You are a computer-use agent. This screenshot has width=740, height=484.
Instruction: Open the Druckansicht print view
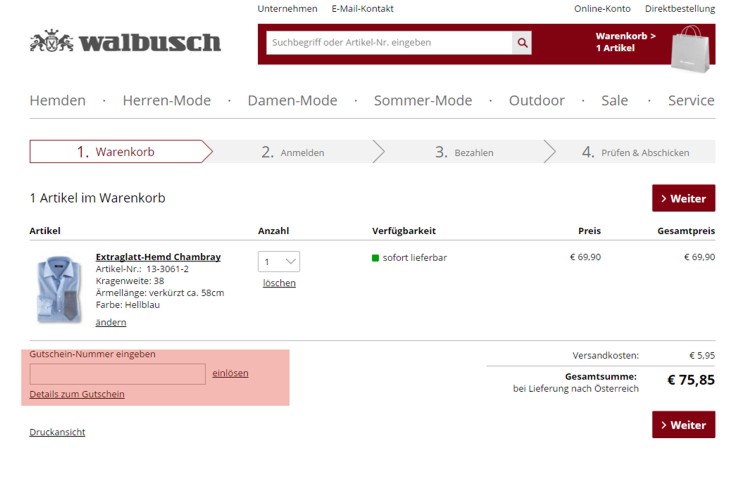(57, 432)
